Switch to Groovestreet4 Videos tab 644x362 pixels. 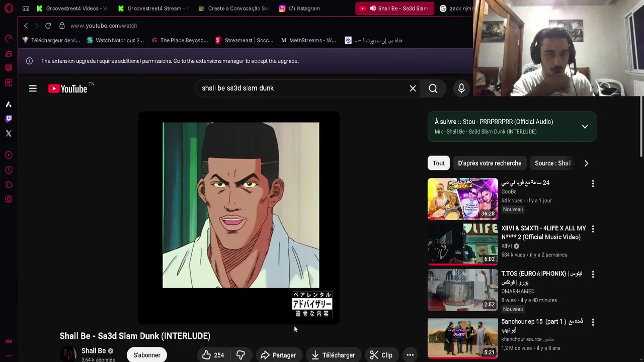coord(71,9)
